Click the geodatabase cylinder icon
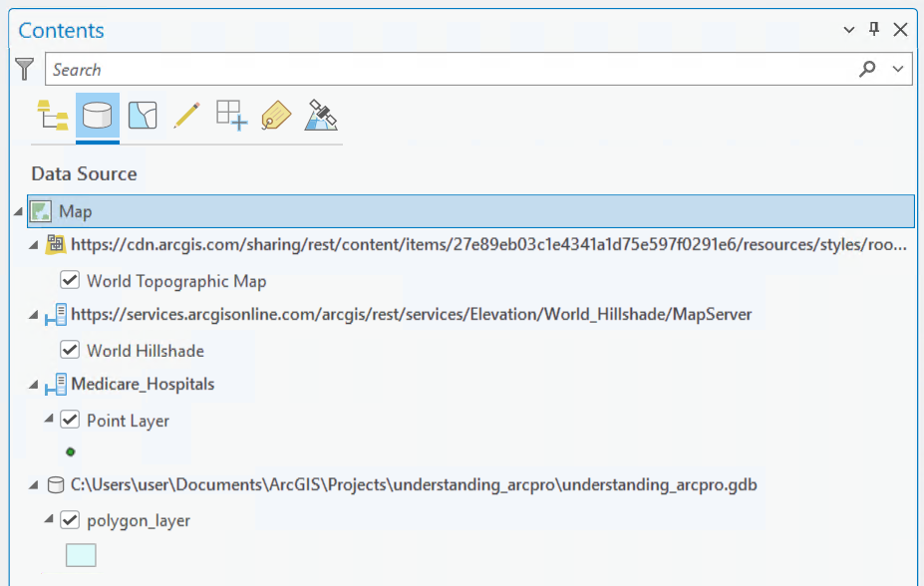The width and height of the screenshot is (924, 586). (56, 484)
